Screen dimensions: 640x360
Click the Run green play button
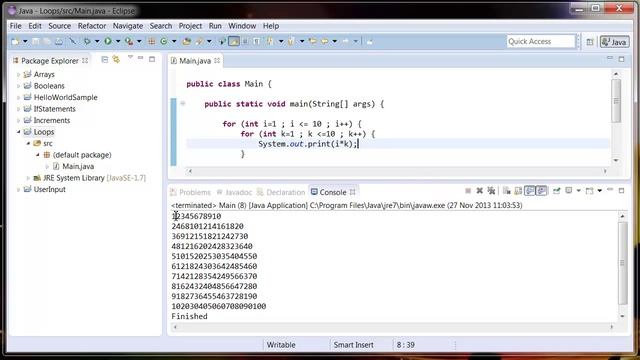point(108,41)
